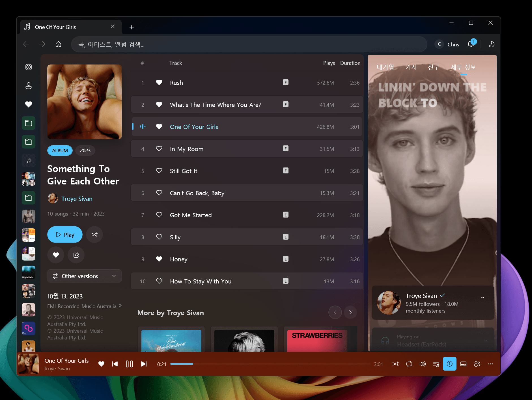Open more options in the player bar
The width and height of the screenshot is (532, 400).
pyautogui.click(x=490, y=364)
